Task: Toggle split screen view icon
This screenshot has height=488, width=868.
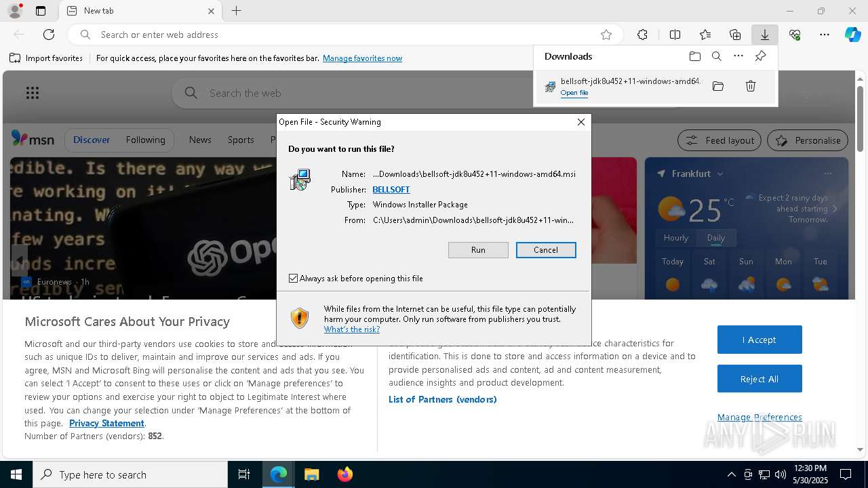Action: [675, 35]
